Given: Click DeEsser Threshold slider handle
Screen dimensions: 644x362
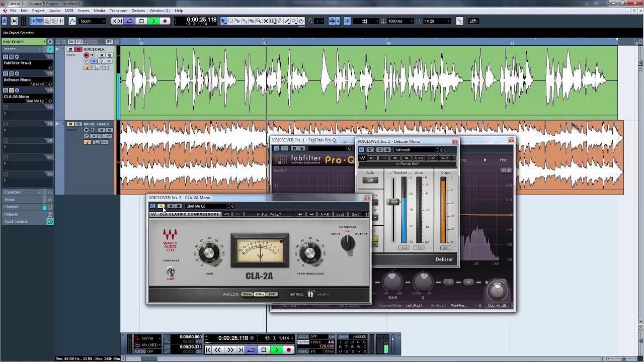Looking at the screenshot, I should click(393, 202).
